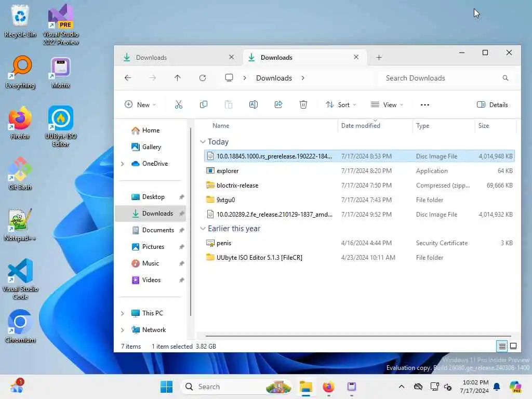This screenshot has width=532, height=399.
Task: Open Chromium desktop shortcut
Action: click(20, 326)
